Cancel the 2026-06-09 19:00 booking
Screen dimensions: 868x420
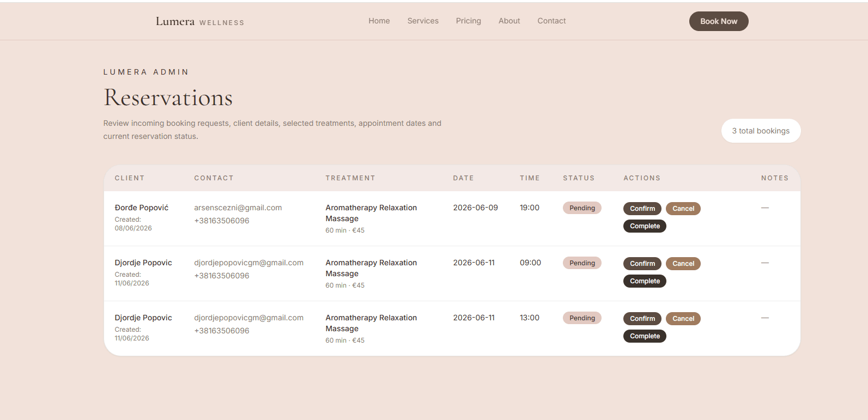[683, 209]
